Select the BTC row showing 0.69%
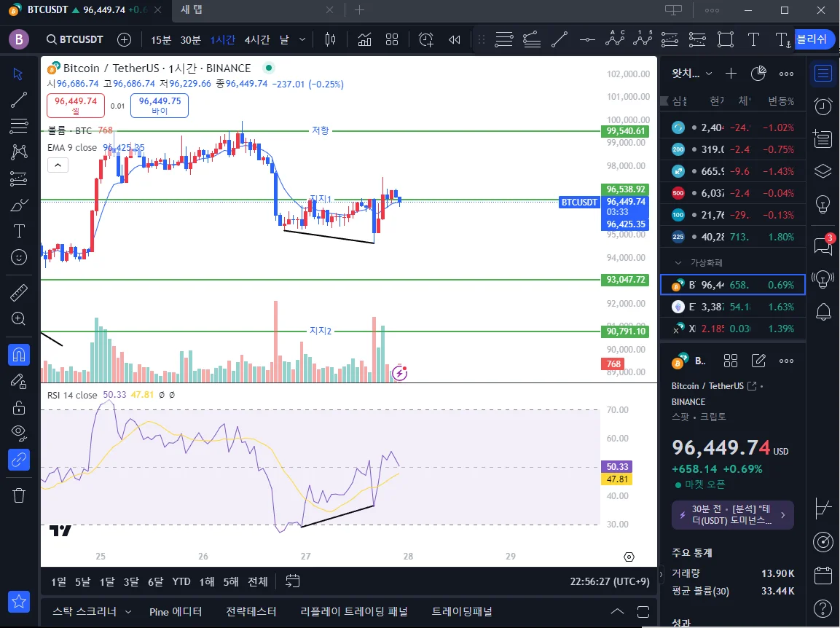 tap(732, 285)
